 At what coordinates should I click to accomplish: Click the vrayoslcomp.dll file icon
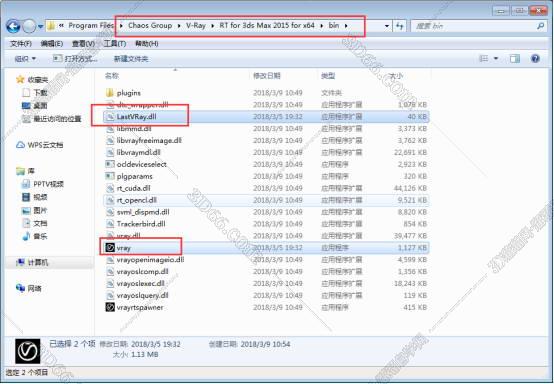click(x=110, y=272)
